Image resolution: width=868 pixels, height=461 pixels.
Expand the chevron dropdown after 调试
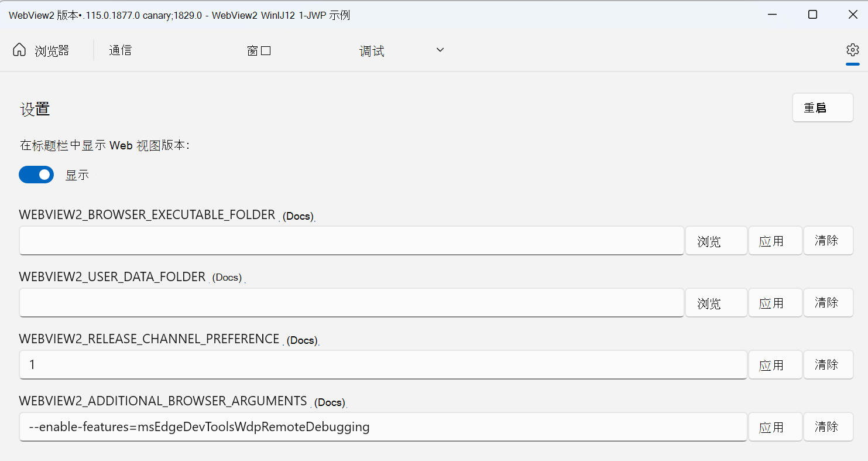tap(440, 50)
